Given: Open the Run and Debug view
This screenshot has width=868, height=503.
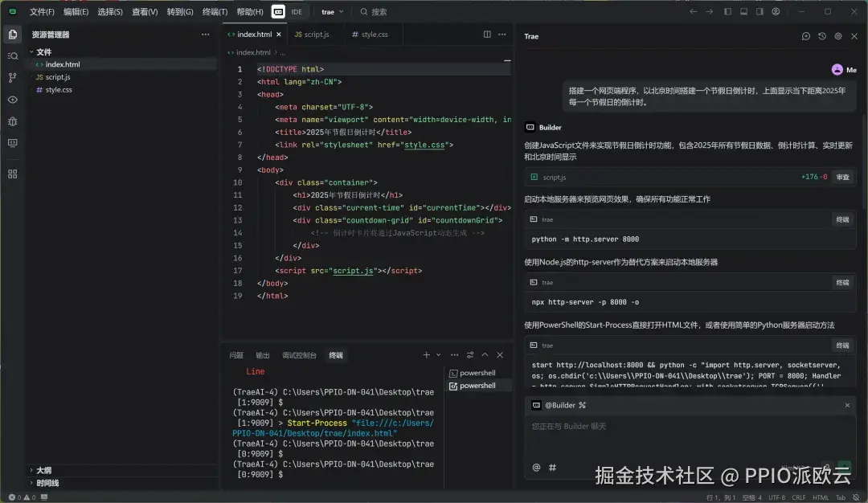Looking at the screenshot, I should 12,121.
